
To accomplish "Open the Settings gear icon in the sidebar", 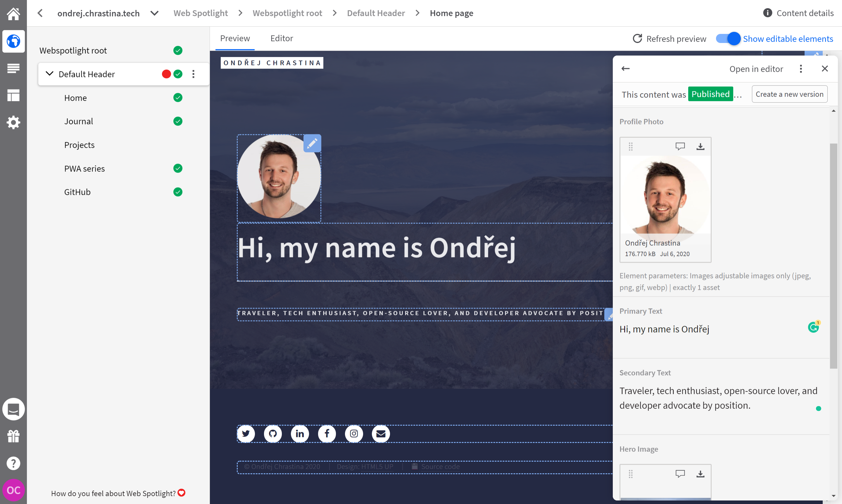I will point(13,122).
